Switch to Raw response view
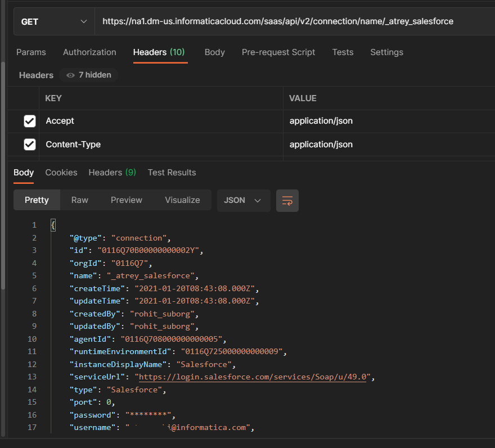495x448 pixels. 79,200
